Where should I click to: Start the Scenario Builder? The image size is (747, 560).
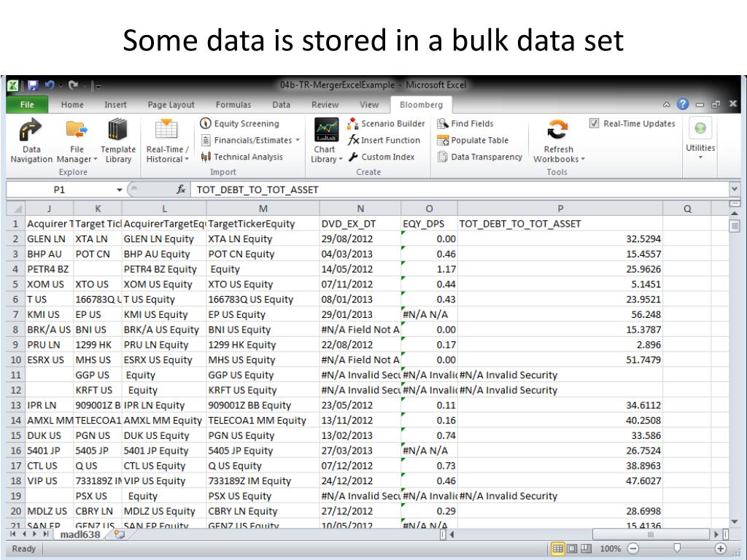pos(386,123)
